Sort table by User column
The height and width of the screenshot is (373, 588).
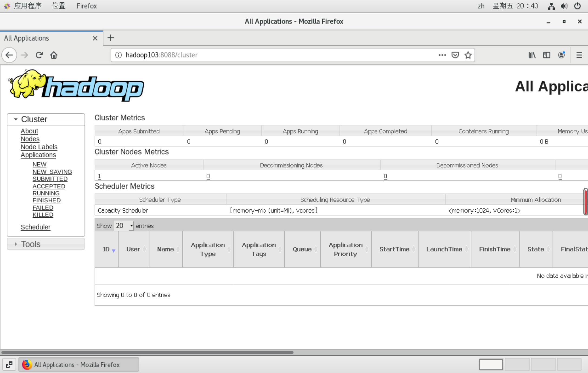[133, 249]
